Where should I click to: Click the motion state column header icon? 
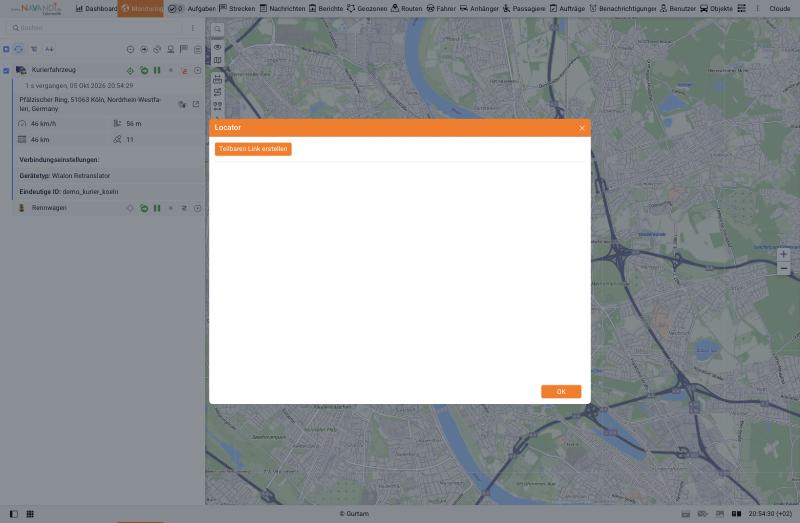click(144, 49)
